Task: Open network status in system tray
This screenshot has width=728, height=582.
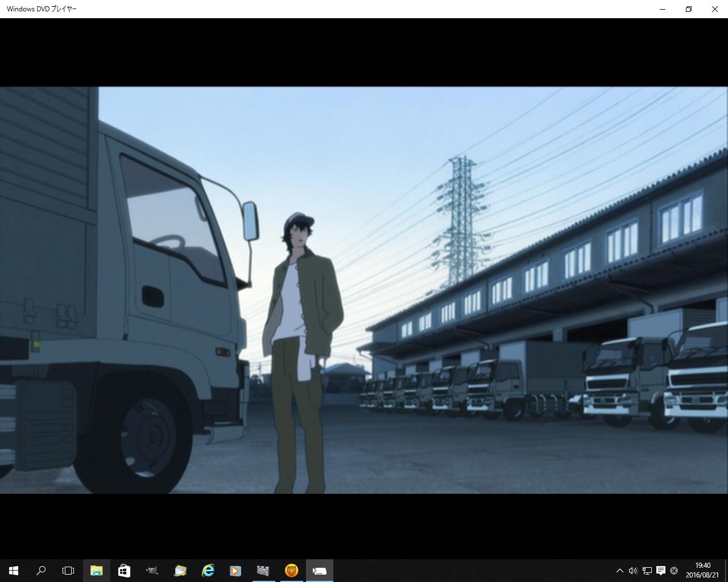Action: (x=647, y=571)
